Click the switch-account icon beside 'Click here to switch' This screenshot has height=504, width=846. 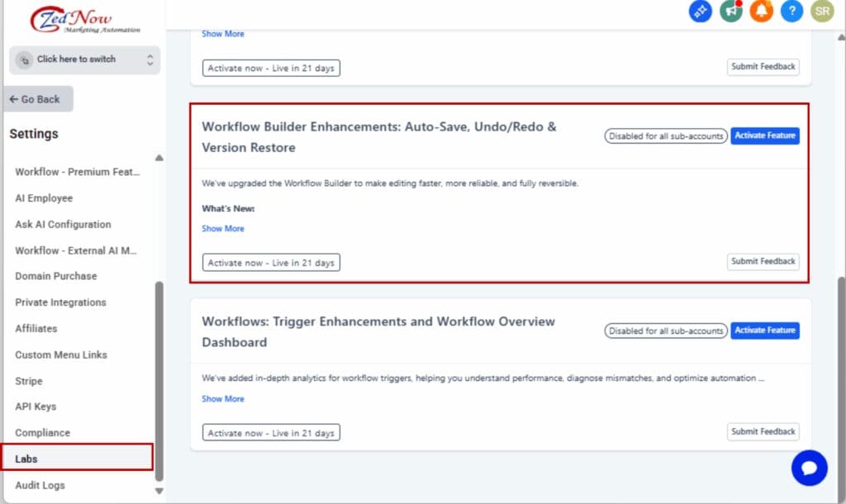pos(23,59)
